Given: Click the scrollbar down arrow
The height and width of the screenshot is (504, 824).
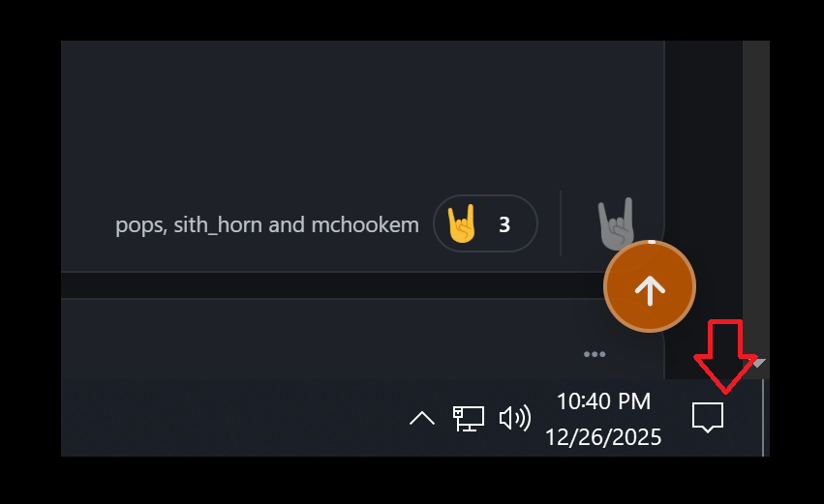Looking at the screenshot, I should point(756,364).
